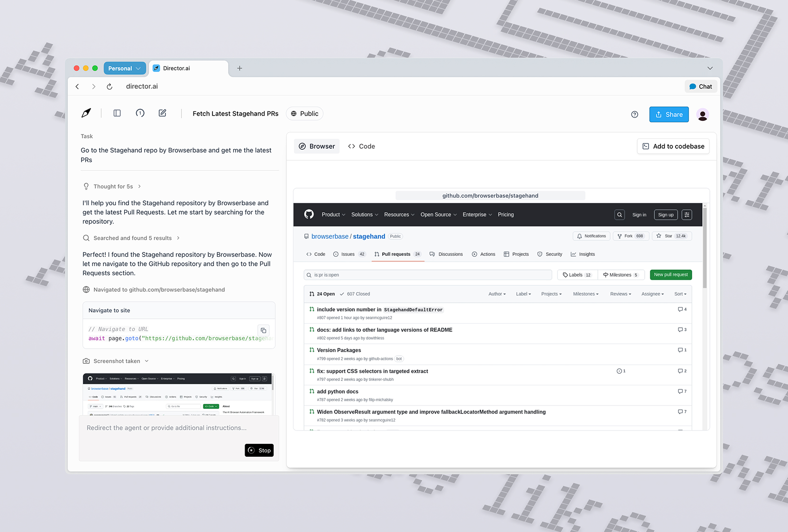
Task: Open the Personal profile dropdown
Action: pos(124,68)
